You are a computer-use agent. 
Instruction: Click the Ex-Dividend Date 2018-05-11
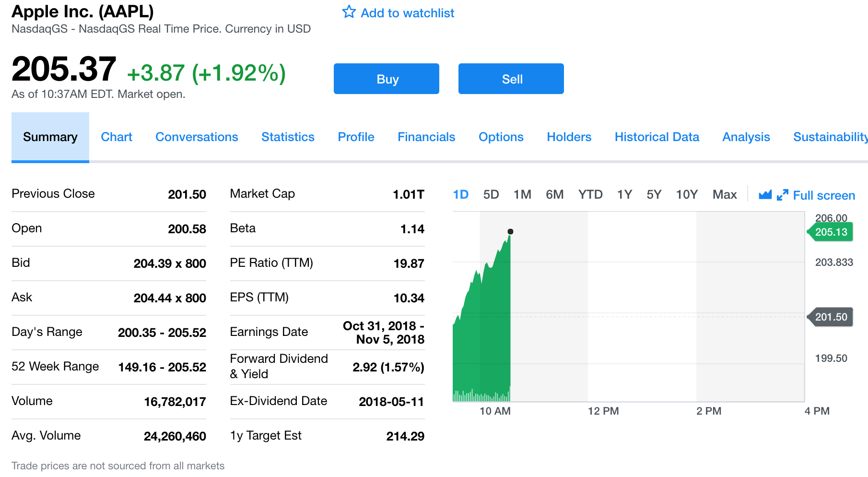pyautogui.click(x=391, y=402)
